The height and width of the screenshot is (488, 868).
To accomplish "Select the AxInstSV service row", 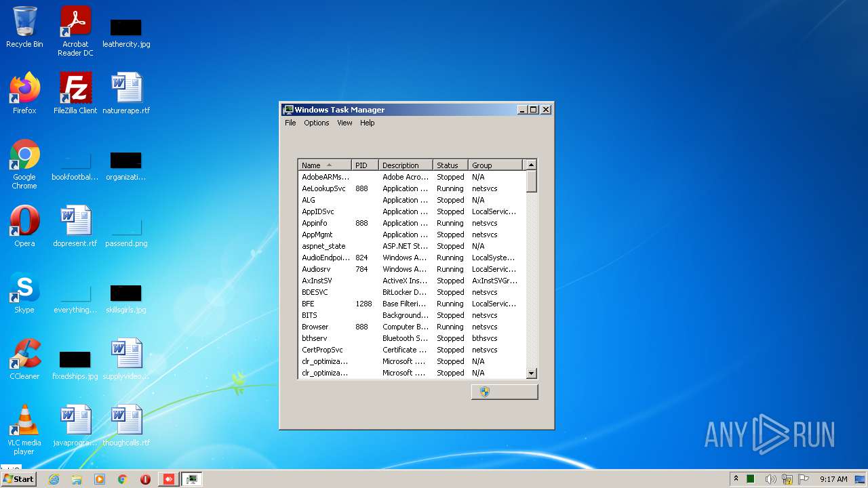I will click(412, 281).
